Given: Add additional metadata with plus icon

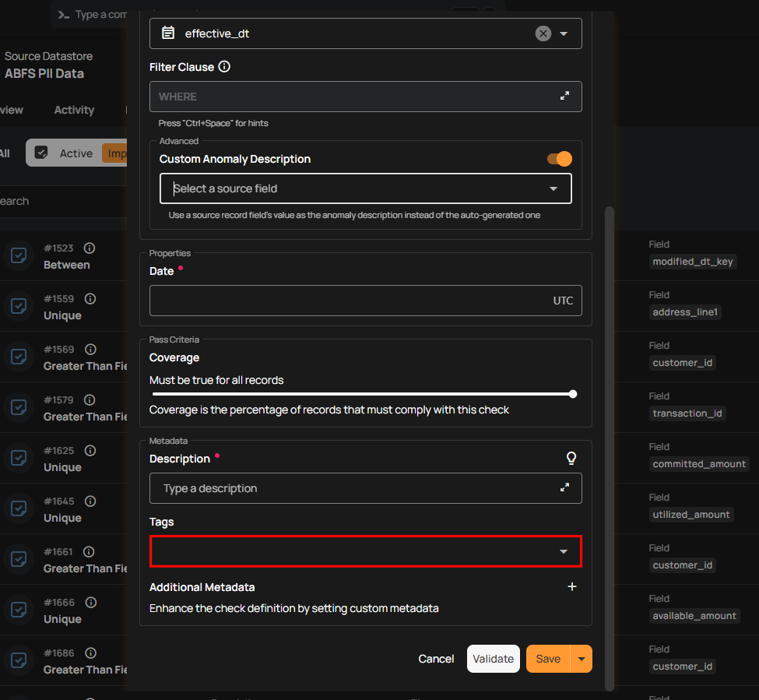Looking at the screenshot, I should [572, 587].
